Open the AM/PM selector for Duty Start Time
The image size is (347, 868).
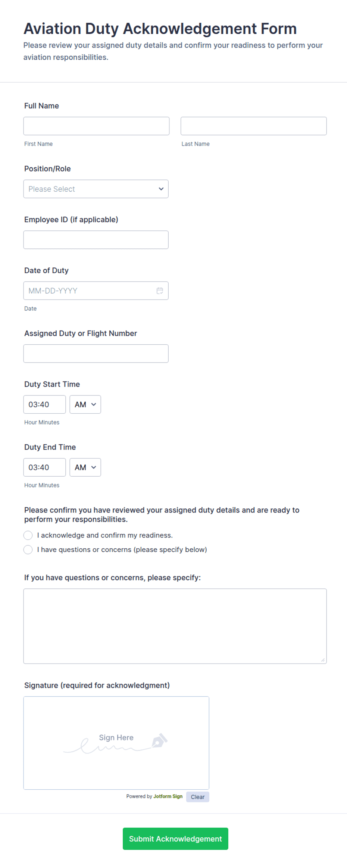tap(85, 404)
